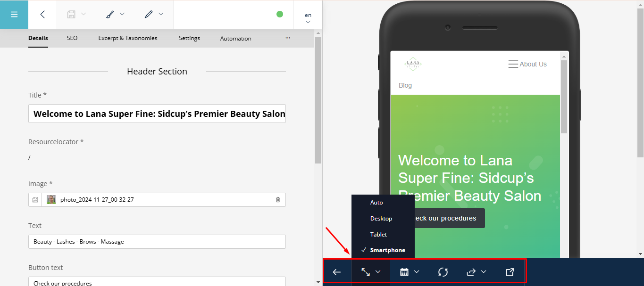Click the preview refresh icon

pyautogui.click(x=443, y=272)
